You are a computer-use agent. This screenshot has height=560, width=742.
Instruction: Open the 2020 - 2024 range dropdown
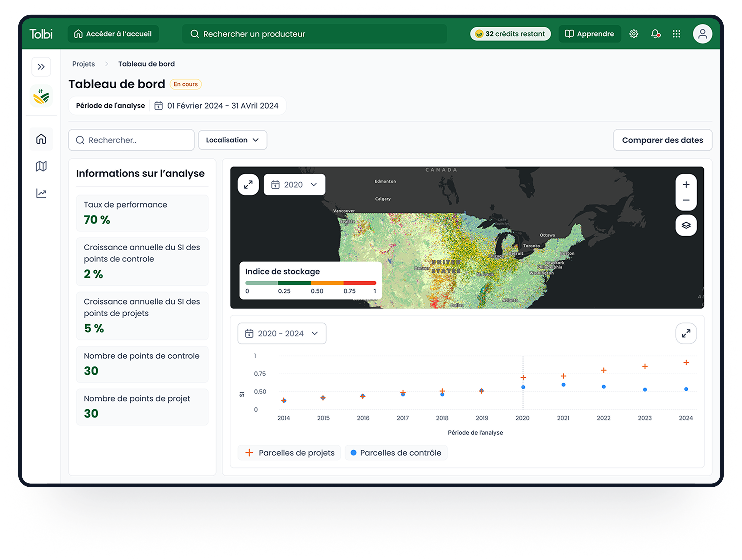click(x=282, y=334)
